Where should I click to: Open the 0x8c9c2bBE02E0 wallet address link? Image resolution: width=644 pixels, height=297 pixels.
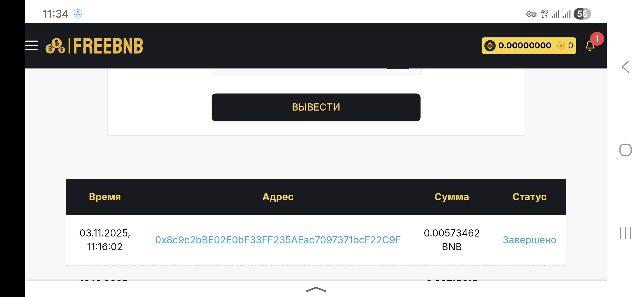point(278,240)
